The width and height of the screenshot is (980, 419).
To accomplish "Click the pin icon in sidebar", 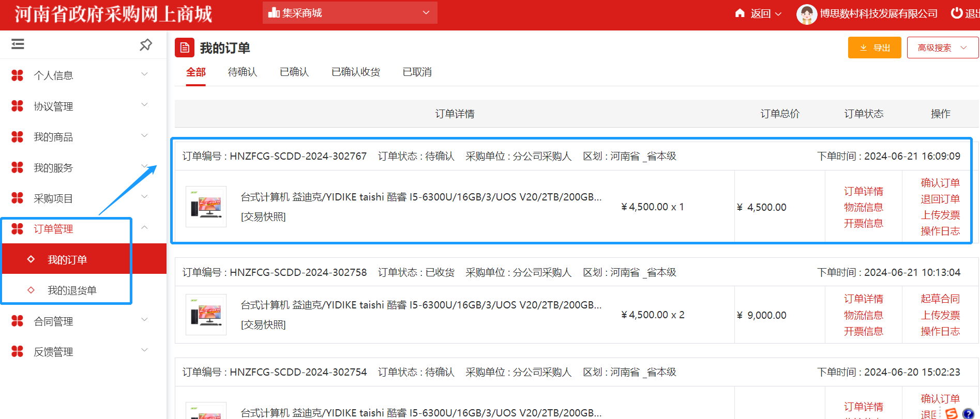I will pos(146,45).
